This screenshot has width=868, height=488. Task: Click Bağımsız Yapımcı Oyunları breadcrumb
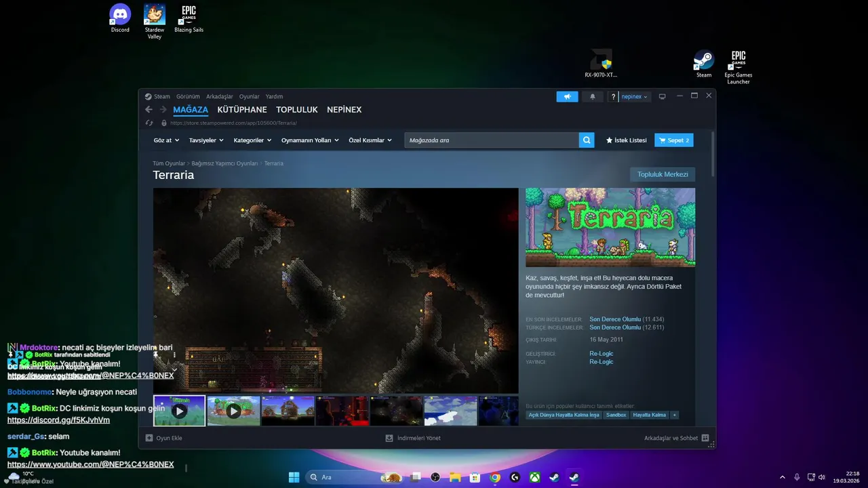224,163
